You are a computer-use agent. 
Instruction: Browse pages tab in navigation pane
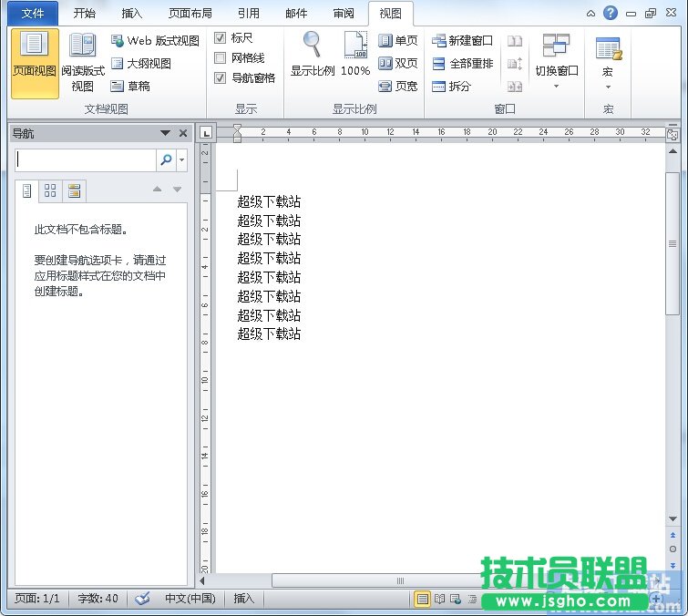tap(50, 190)
